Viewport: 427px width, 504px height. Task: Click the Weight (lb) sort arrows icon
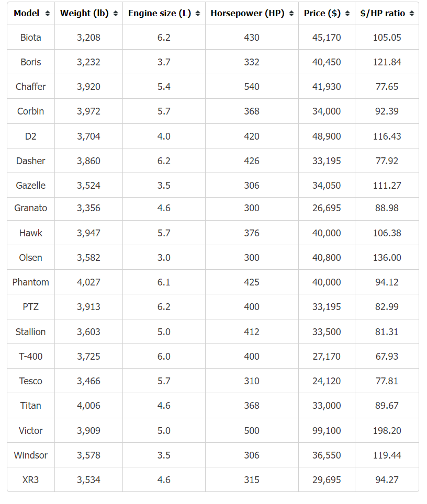[116, 14]
